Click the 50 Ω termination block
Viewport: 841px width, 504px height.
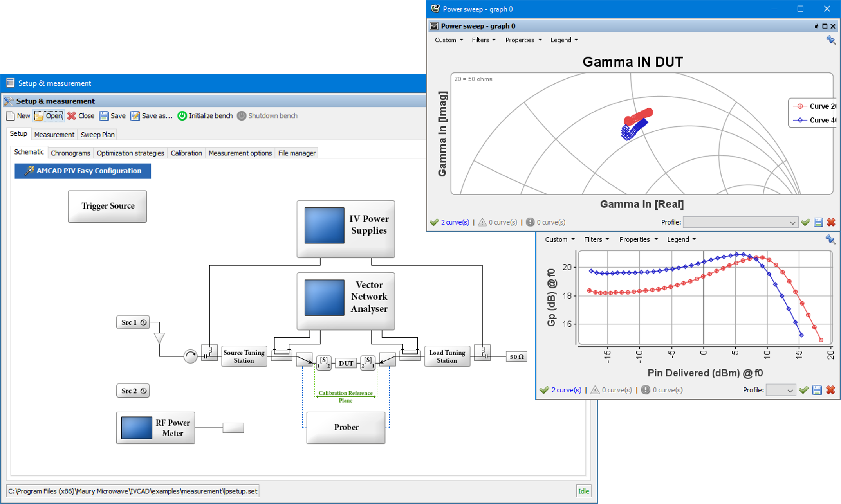point(516,356)
